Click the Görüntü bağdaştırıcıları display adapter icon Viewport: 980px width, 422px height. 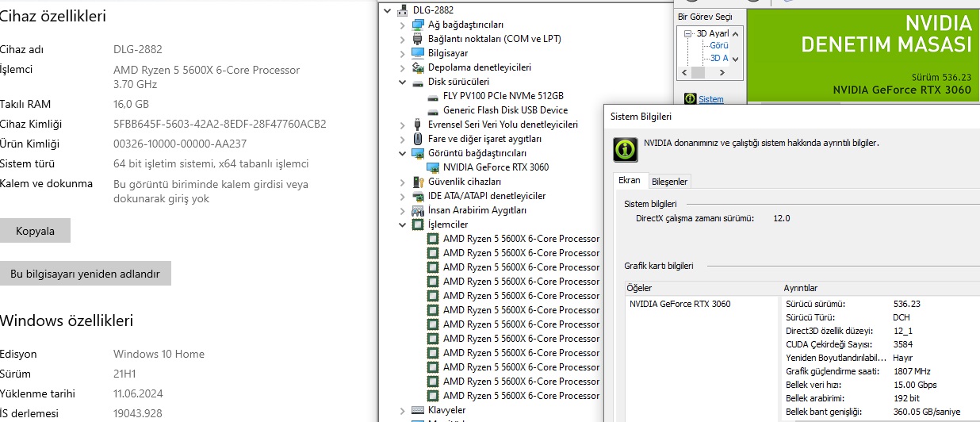coord(418,153)
